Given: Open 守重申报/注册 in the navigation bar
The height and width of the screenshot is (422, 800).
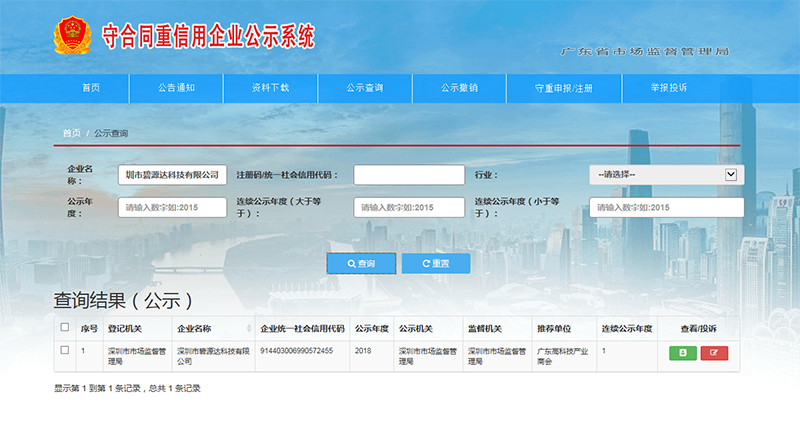Looking at the screenshot, I should pyautogui.click(x=564, y=88).
